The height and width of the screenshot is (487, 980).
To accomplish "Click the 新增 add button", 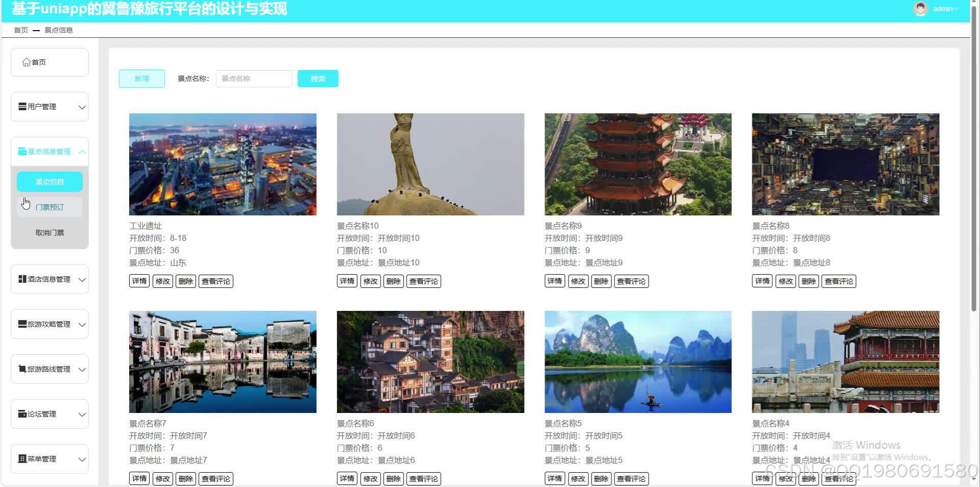I will pos(141,78).
